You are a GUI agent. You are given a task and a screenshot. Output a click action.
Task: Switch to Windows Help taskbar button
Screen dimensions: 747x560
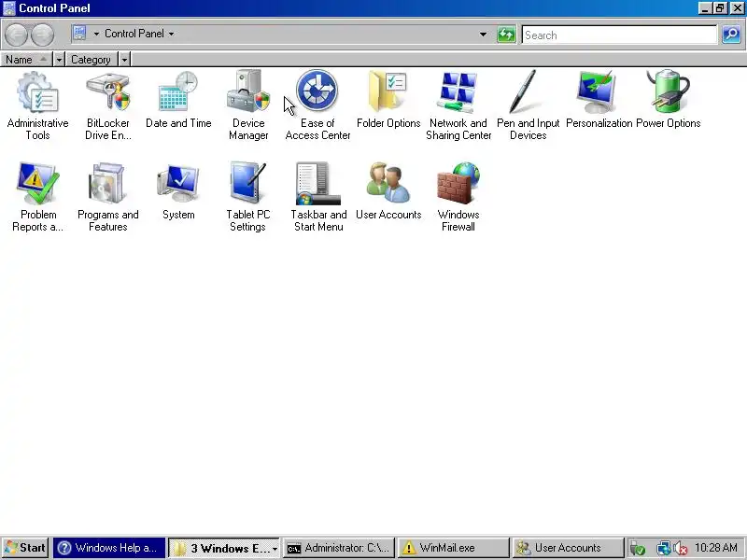[109, 548]
